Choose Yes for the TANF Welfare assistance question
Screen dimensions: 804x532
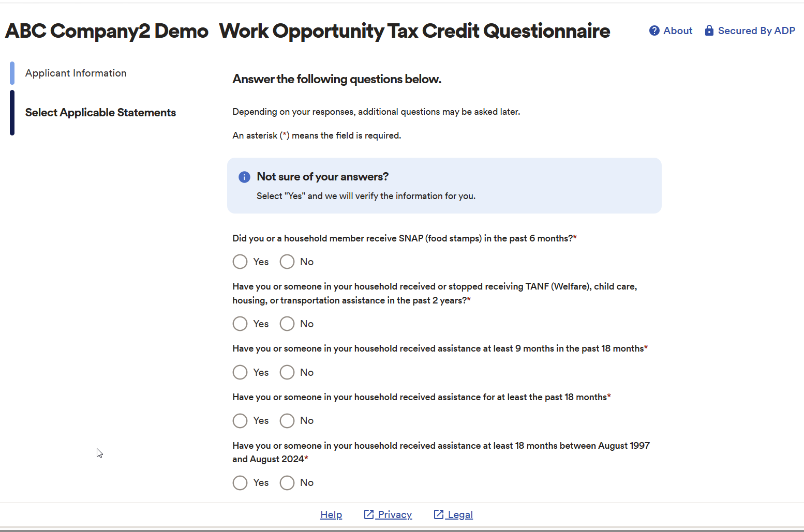[x=240, y=324]
